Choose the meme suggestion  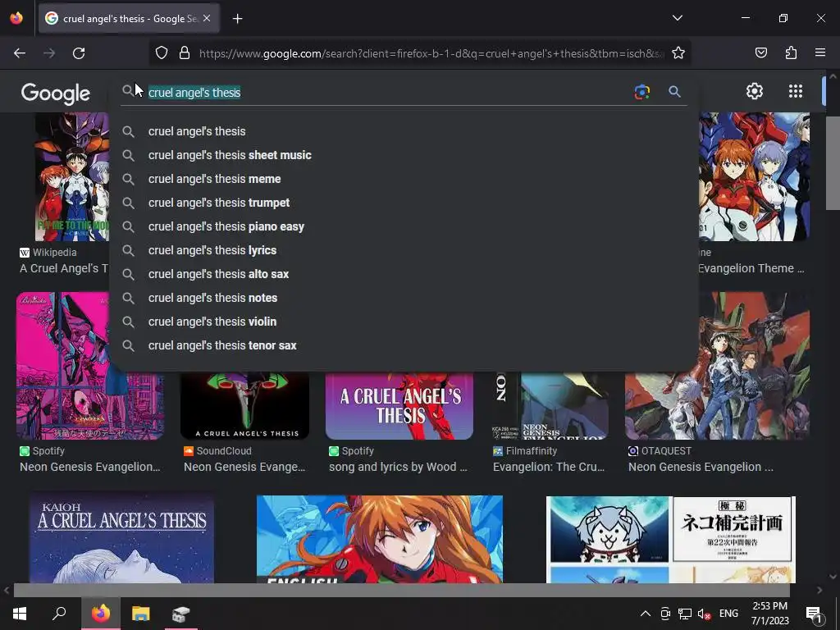404,179
